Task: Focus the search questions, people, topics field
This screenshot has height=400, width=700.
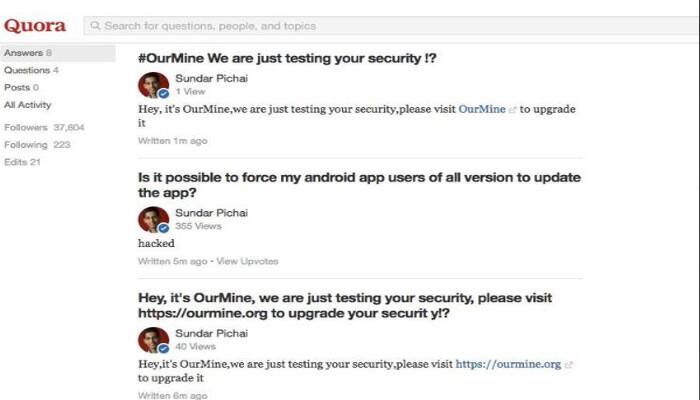Action: click(392, 26)
